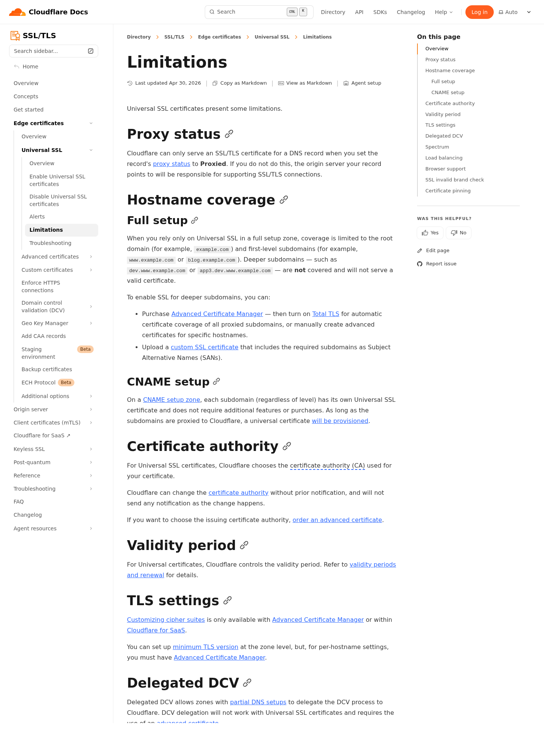The image size is (544, 756).
Task: Open the custom SSL certificate link
Action: pyautogui.click(x=204, y=347)
